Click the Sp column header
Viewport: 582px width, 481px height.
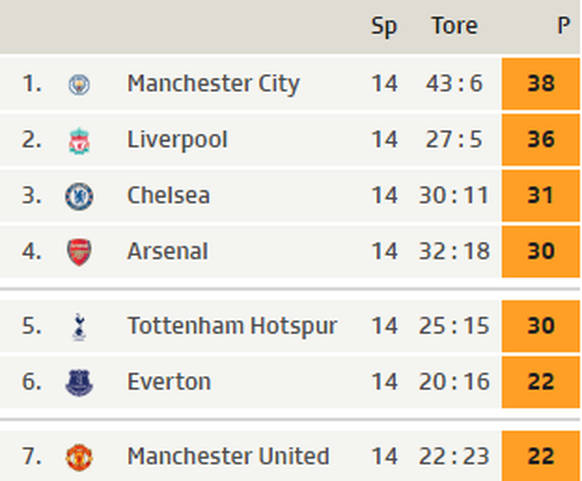[384, 27]
